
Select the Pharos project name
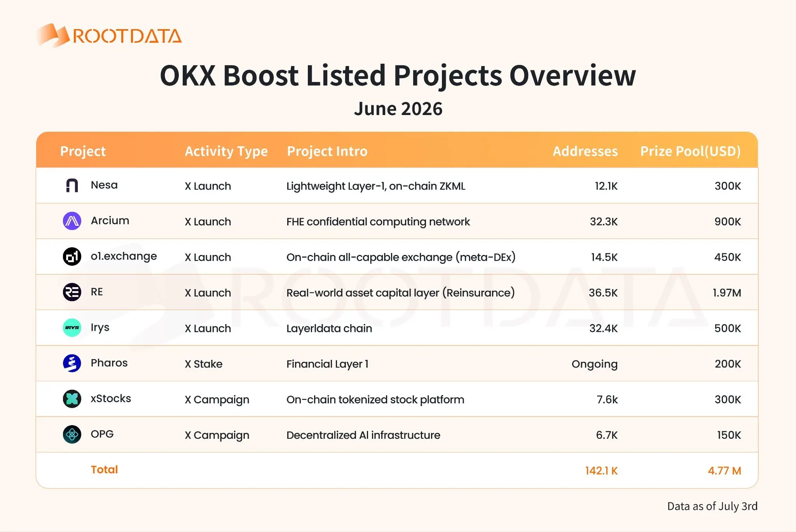109,363
